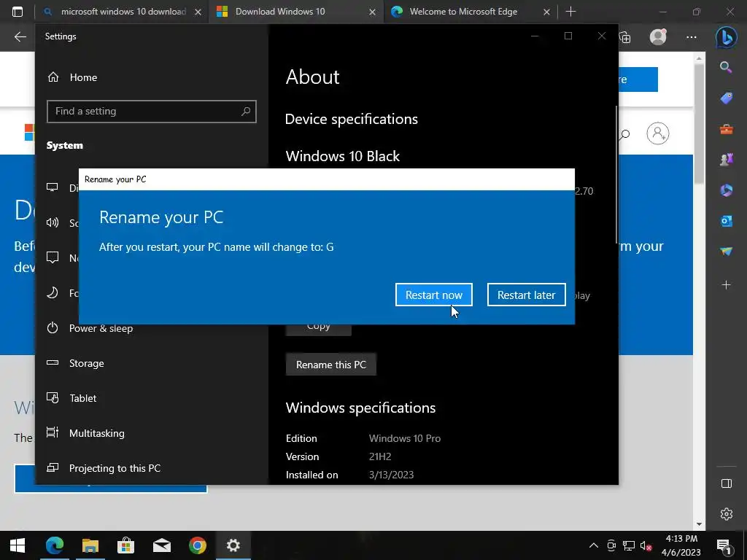
Task: Open Edge sidebar Tools briefcase icon
Action: [726, 129]
